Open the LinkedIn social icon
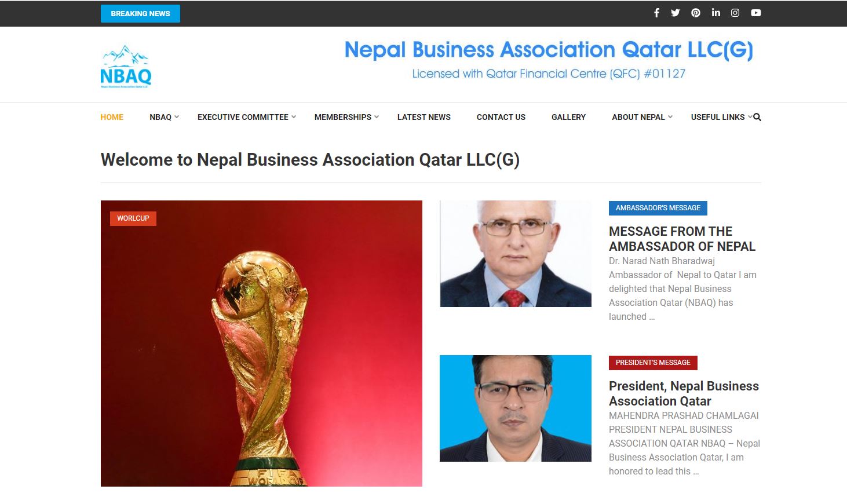The image size is (847, 504). (x=716, y=13)
